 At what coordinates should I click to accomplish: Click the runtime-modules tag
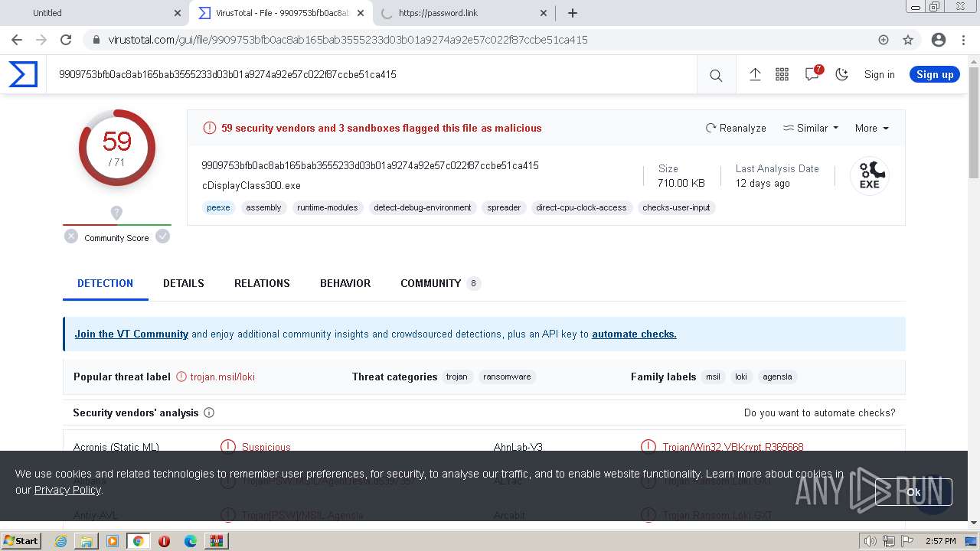coord(327,207)
